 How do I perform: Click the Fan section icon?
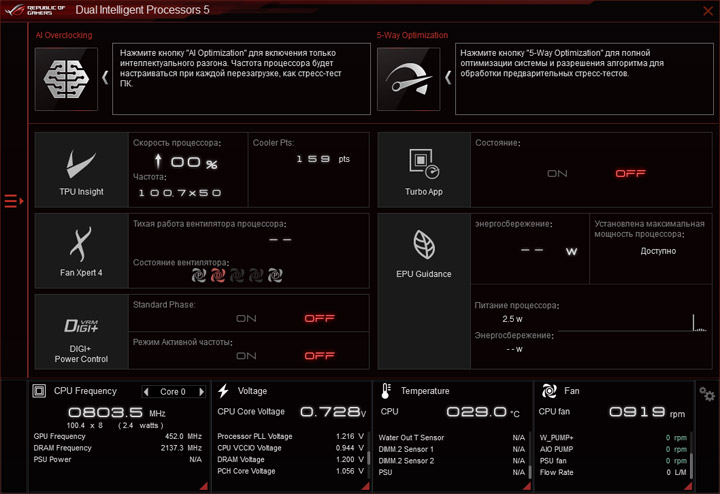(x=549, y=391)
